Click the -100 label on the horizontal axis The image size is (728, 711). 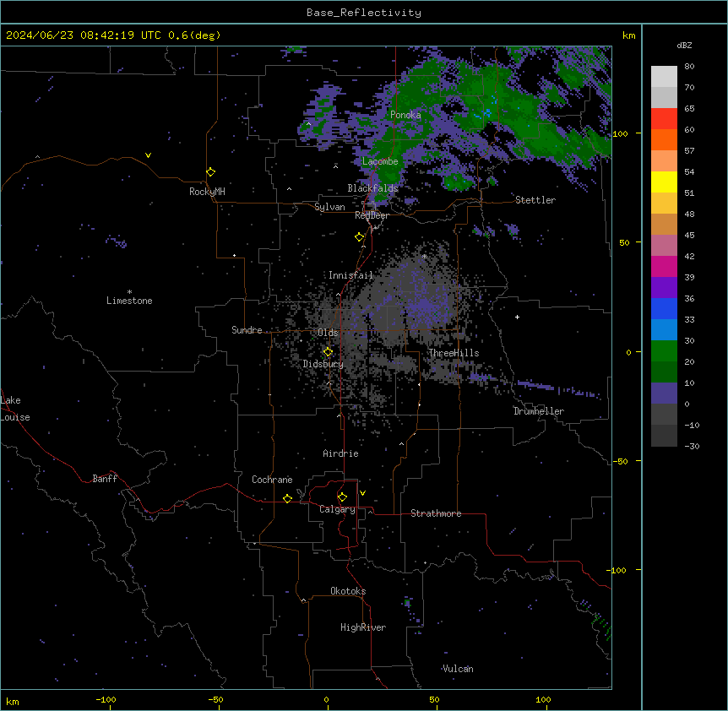[x=106, y=699]
